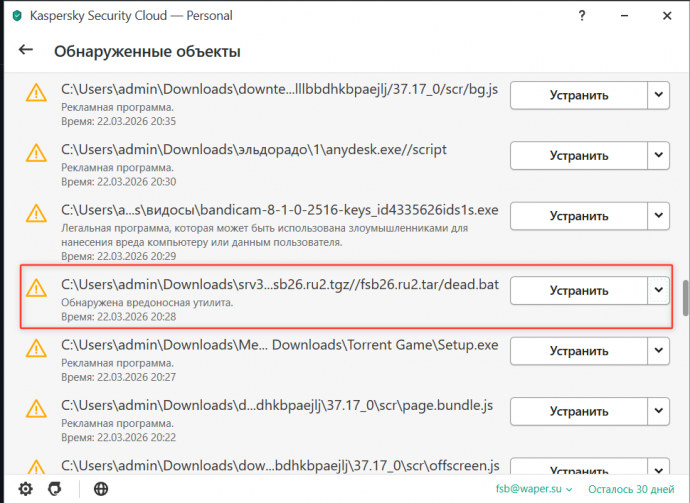Viewport: 690px width, 503px height.
Task: Click the 'Осталось 30 дней' license link
Action: (630, 489)
